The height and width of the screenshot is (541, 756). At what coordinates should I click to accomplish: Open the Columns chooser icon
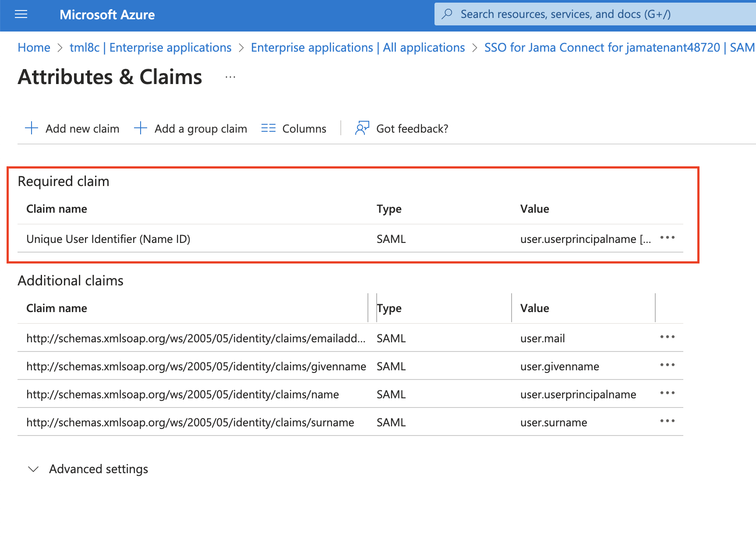point(268,128)
